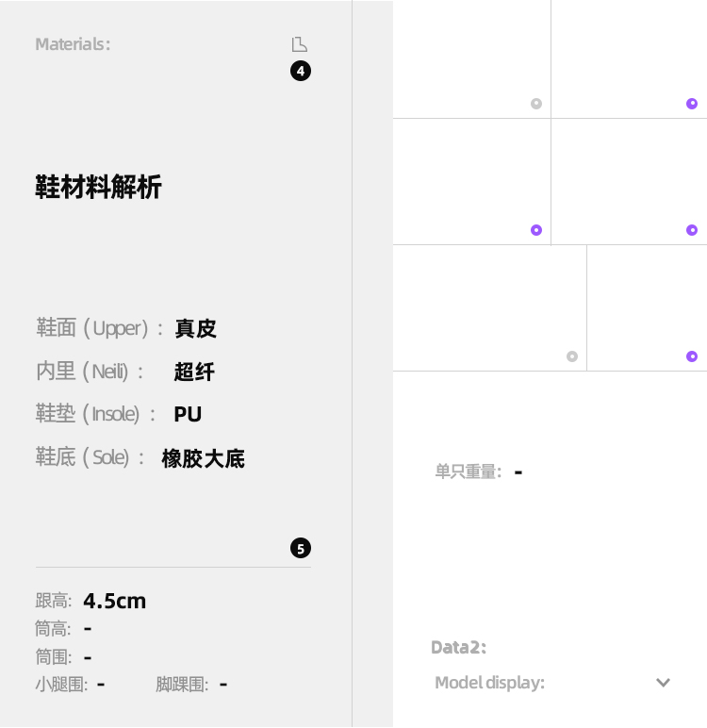This screenshot has height=728, width=707.
Task: Click the boot shape icon beside Materials
Action: coord(300,44)
